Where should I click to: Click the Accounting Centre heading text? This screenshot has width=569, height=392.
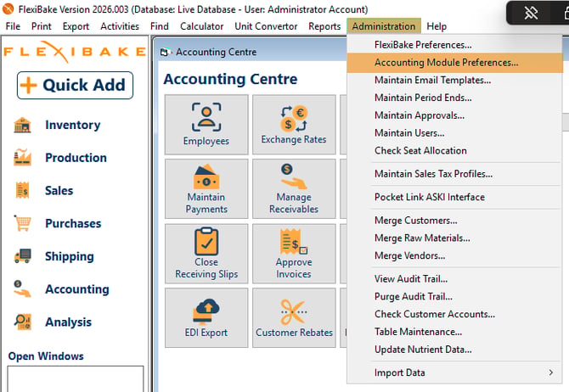click(230, 79)
